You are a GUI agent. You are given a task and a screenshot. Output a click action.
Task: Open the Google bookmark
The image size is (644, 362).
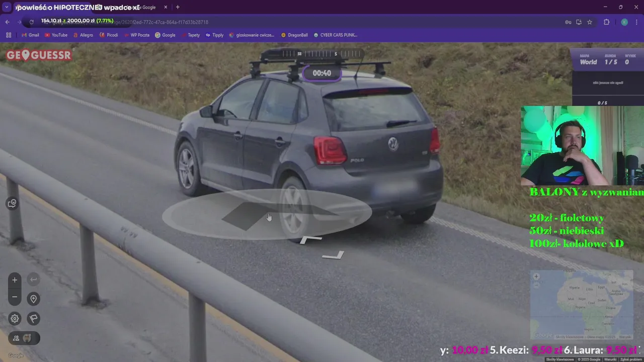click(165, 35)
